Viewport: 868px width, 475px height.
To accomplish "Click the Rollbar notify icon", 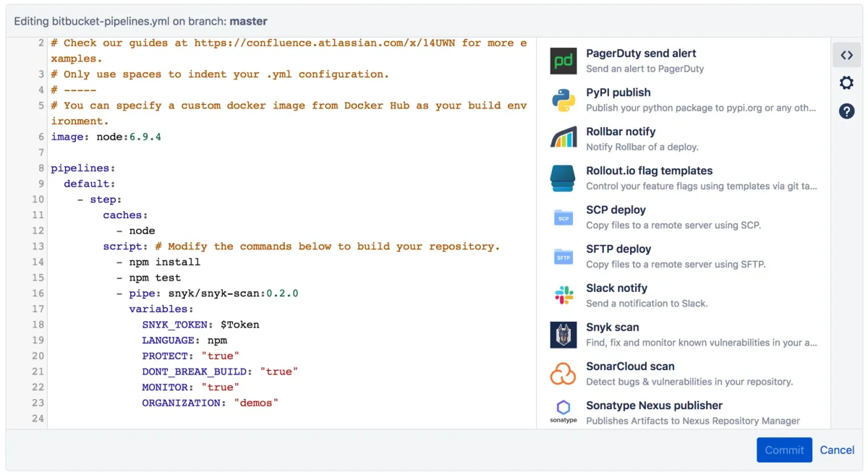I will click(563, 139).
